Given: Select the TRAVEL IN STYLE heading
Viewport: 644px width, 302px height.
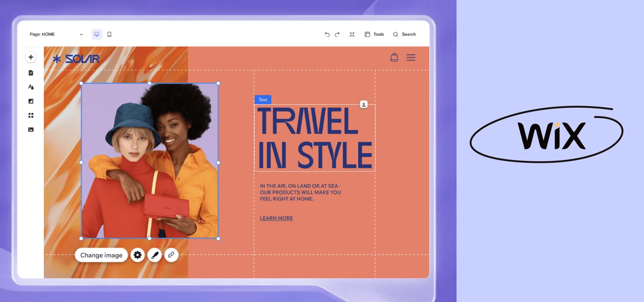Looking at the screenshot, I should tap(315, 138).
